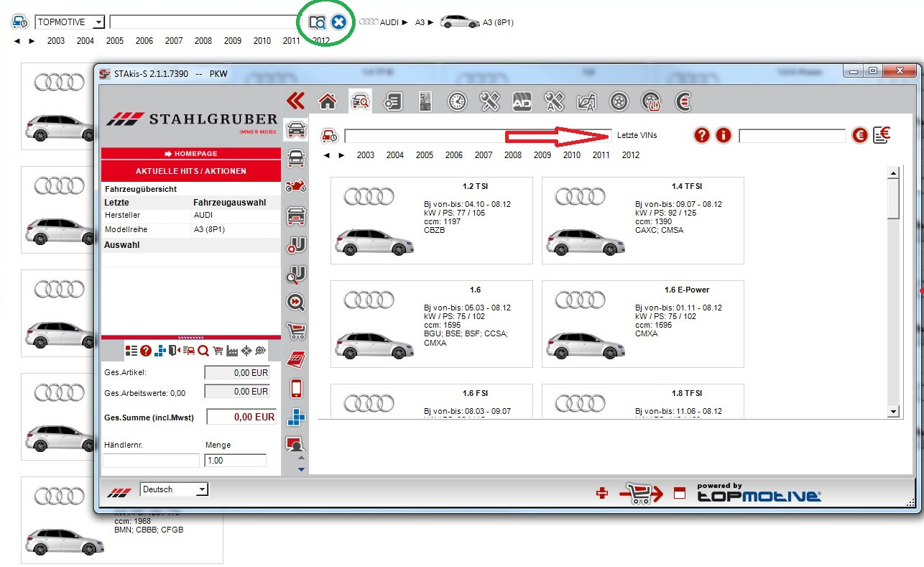Click the VIN search input field
This screenshot has height=567, width=924.
(x=478, y=136)
